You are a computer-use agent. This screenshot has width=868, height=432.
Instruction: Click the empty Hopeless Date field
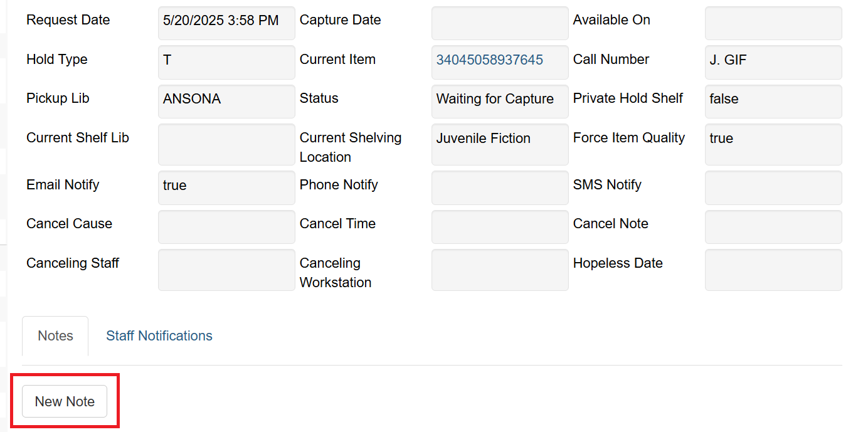tap(773, 270)
